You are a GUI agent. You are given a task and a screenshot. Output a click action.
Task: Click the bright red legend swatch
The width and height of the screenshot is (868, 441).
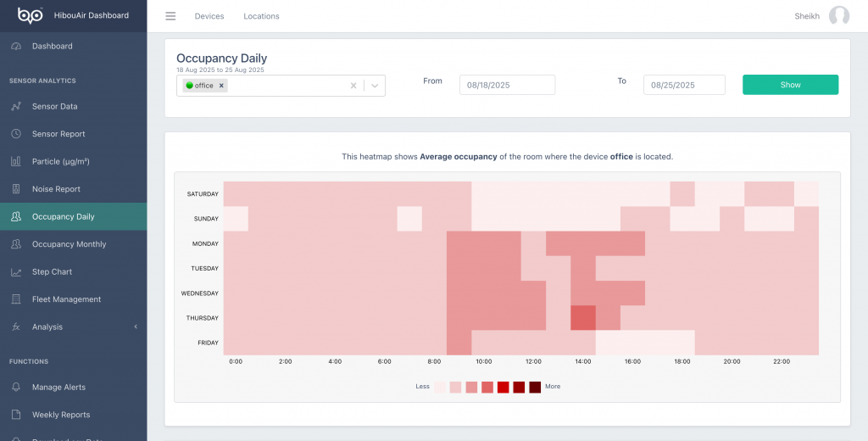(503, 387)
